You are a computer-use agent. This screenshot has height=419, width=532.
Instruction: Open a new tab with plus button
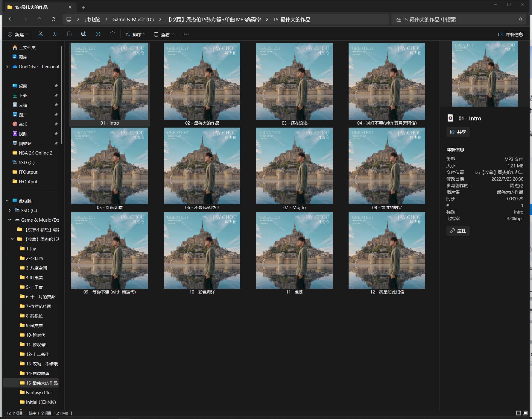pos(83,7)
